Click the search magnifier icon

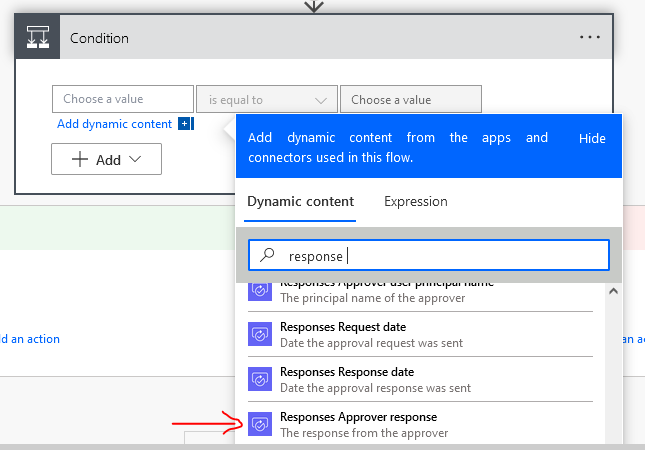click(267, 256)
